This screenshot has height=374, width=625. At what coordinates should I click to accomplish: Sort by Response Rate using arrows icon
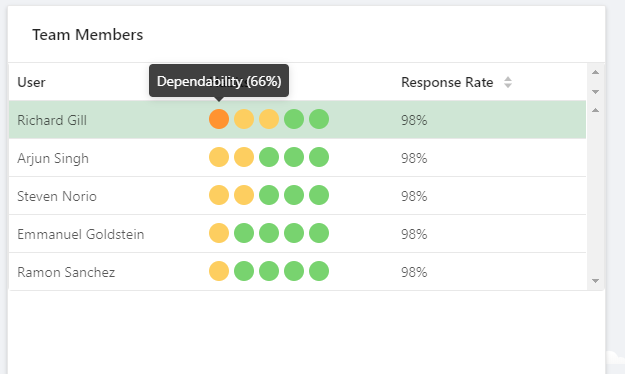click(508, 82)
